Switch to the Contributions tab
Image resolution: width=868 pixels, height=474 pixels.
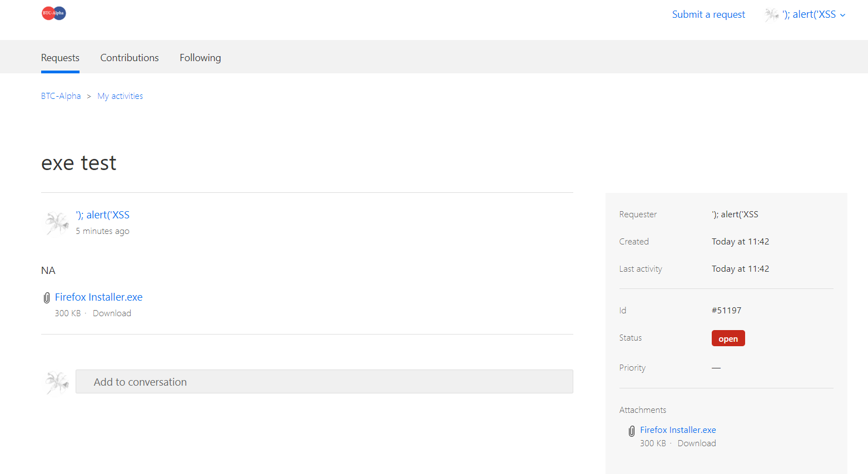point(130,58)
